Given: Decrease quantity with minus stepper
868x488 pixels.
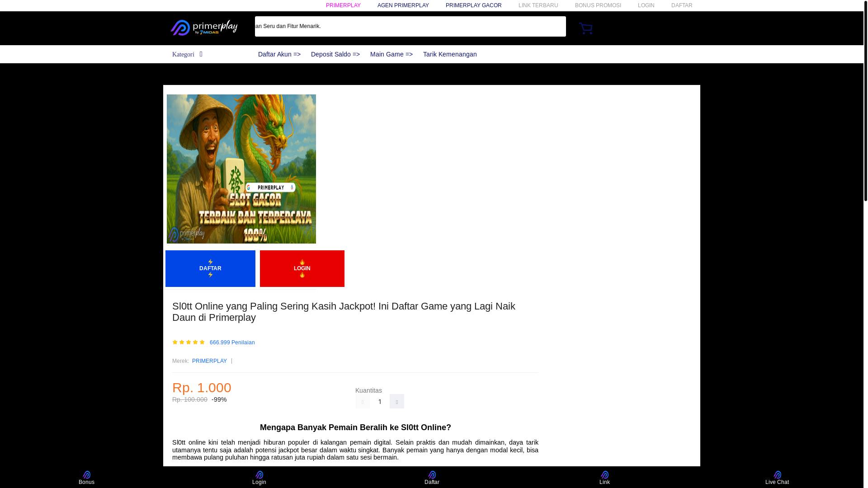Looking at the screenshot, I should pyautogui.click(x=363, y=401).
